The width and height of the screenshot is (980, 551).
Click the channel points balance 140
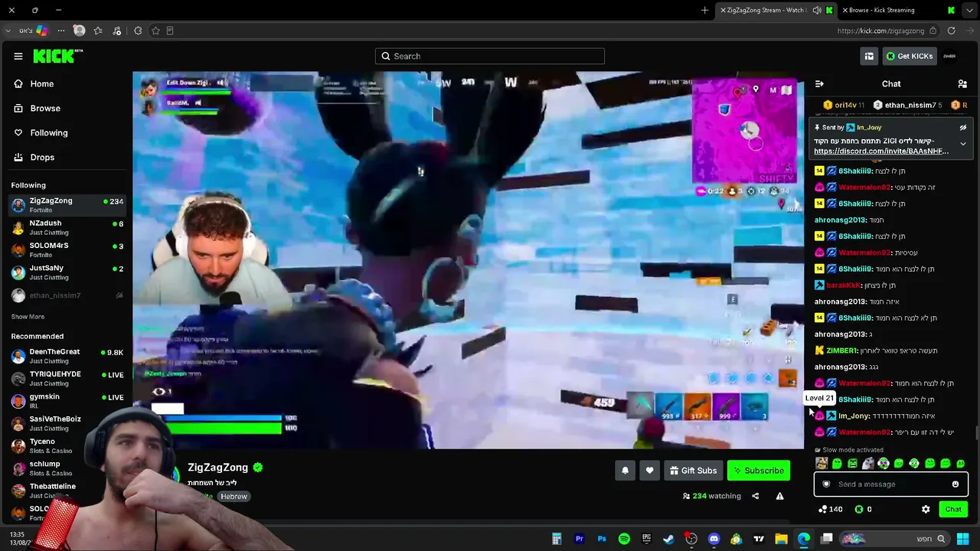tap(830, 510)
